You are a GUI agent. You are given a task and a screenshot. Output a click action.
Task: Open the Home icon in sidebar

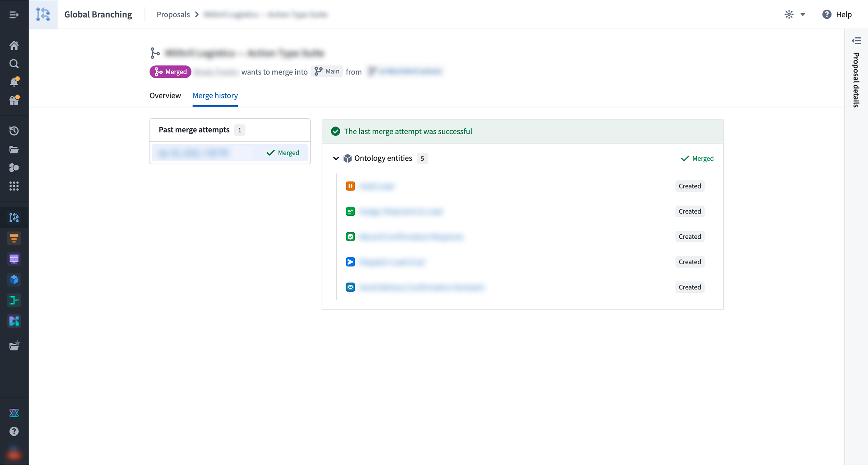click(x=14, y=45)
